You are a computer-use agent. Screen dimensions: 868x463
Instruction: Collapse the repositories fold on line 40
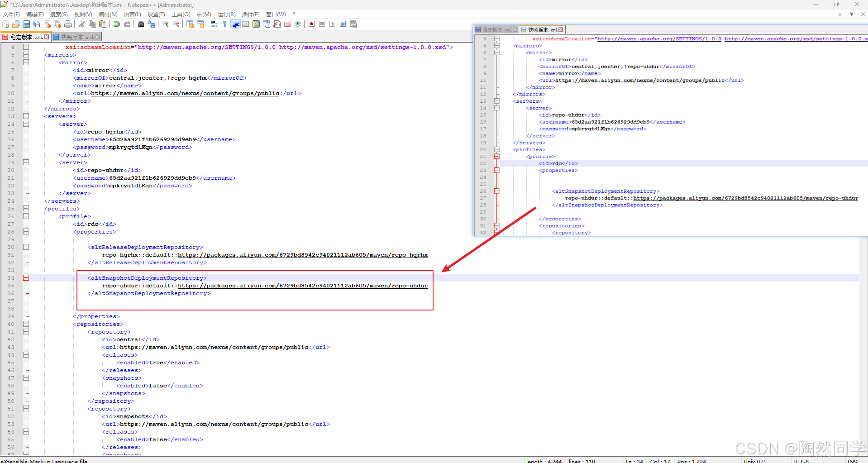point(26,324)
